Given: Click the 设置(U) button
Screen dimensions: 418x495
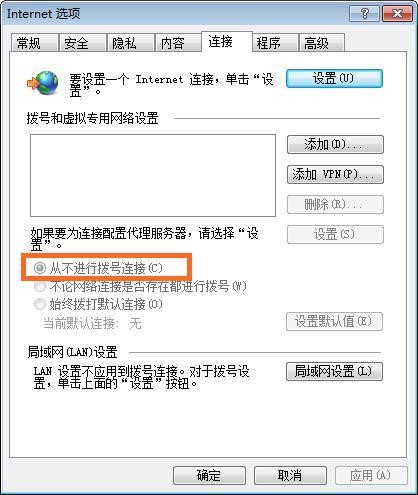Looking at the screenshot, I should pyautogui.click(x=334, y=79).
